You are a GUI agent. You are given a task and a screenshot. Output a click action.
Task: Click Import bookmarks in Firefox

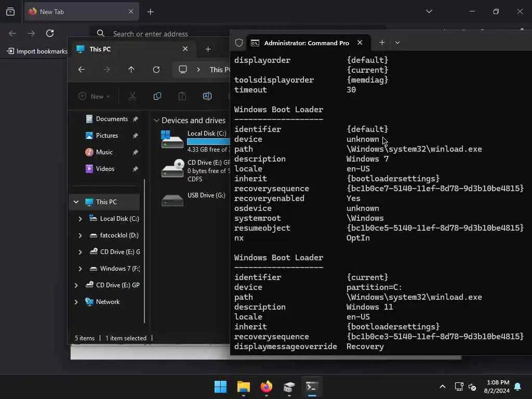(37, 51)
